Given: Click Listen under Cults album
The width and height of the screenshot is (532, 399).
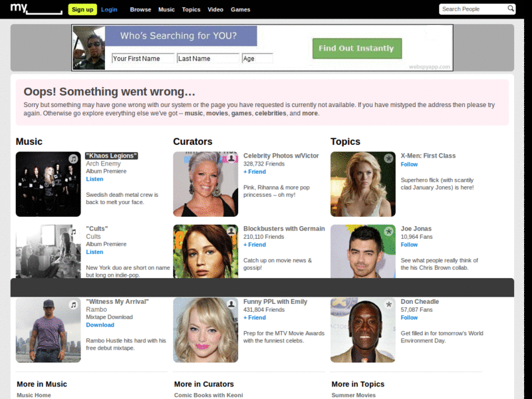Looking at the screenshot, I should click(x=94, y=252).
